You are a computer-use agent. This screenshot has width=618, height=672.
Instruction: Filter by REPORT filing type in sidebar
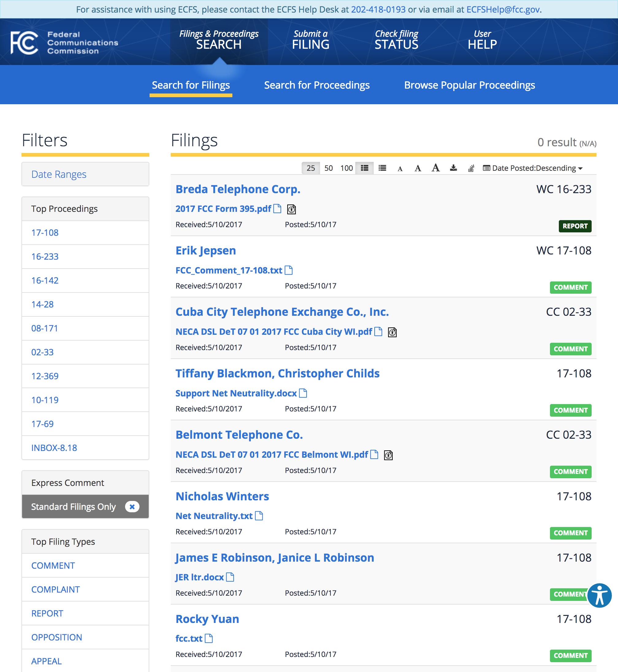pyautogui.click(x=85, y=613)
